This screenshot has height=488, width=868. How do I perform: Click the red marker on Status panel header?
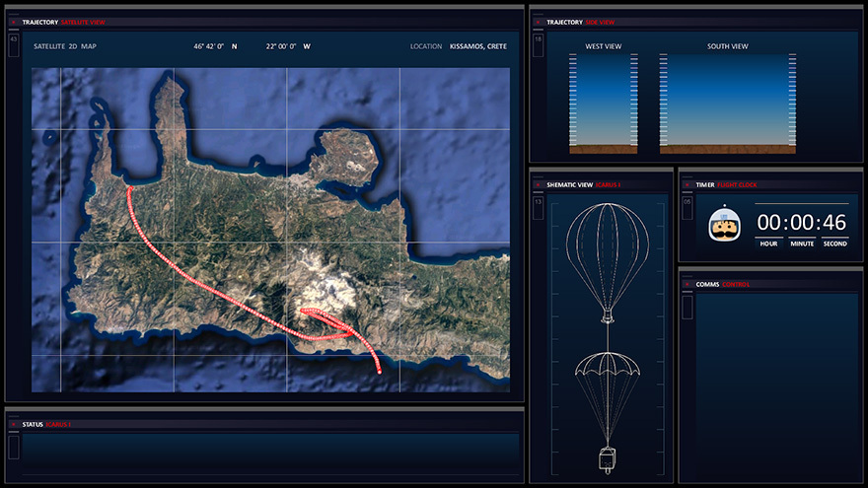[x=13, y=424]
